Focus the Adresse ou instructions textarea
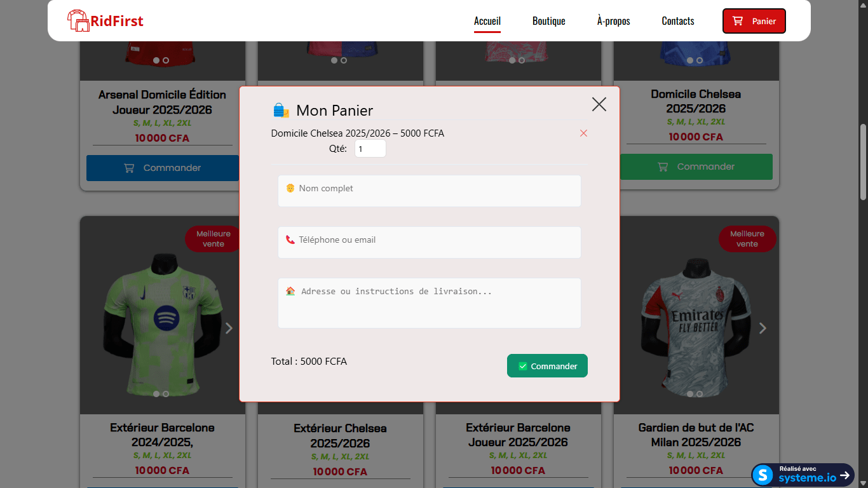The image size is (868, 488). point(430,303)
